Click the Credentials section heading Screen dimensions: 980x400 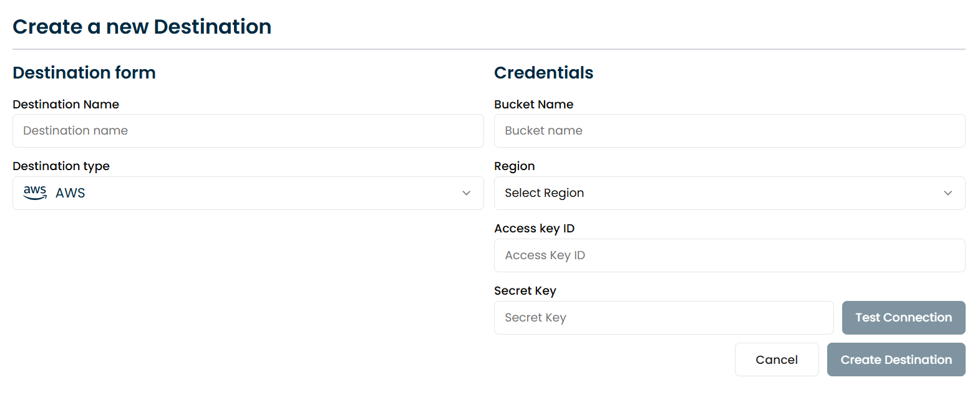click(543, 72)
